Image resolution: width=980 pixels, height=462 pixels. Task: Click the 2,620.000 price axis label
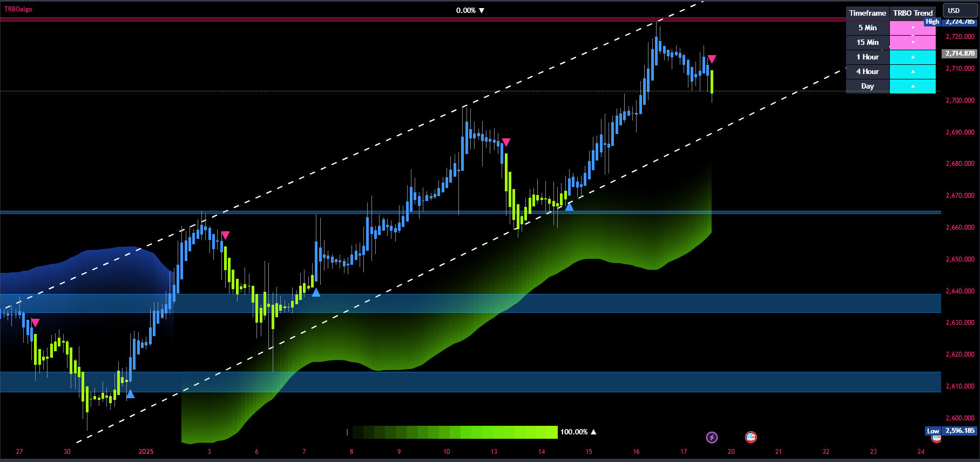(960, 354)
